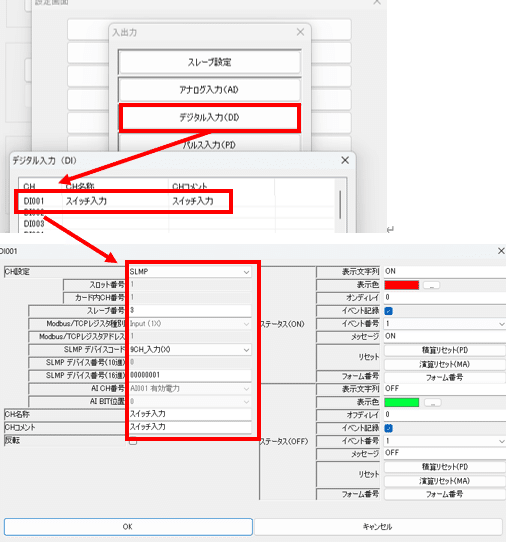Open イベント番号 dropdown in ステータス(ON) section
506x542 pixels.
(x=445, y=324)
